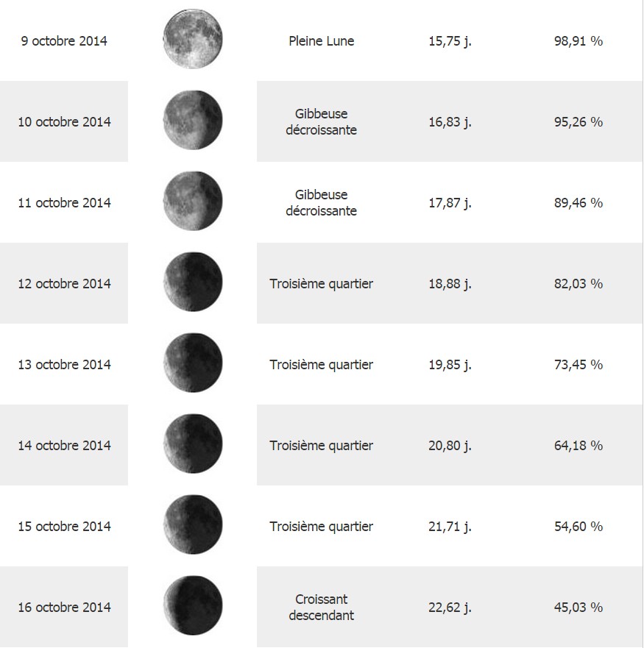Select the moon icon for 10 octobre 2014
This screenshot has width=644, height=648.
[x=193, y=120]
